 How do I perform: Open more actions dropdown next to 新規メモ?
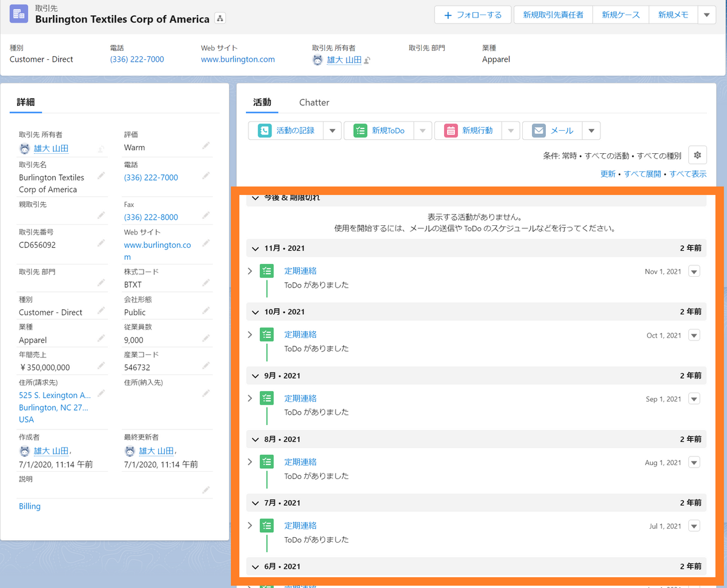coord(707,15)
